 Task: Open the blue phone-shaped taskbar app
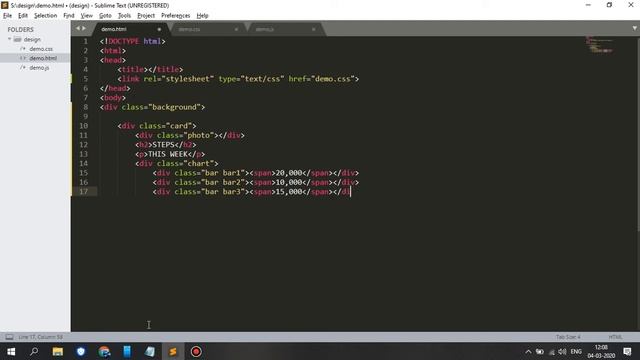pos(127,351)
